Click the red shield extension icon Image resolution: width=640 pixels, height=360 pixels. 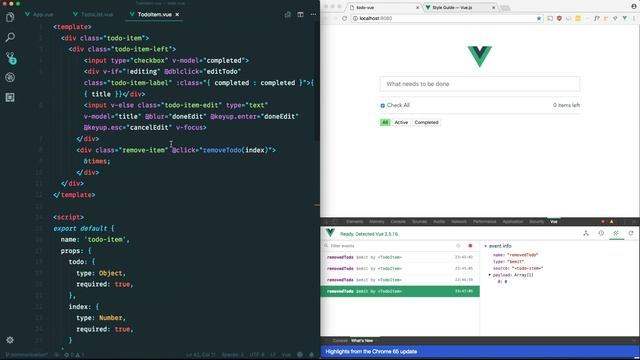[x=559, y=18]
